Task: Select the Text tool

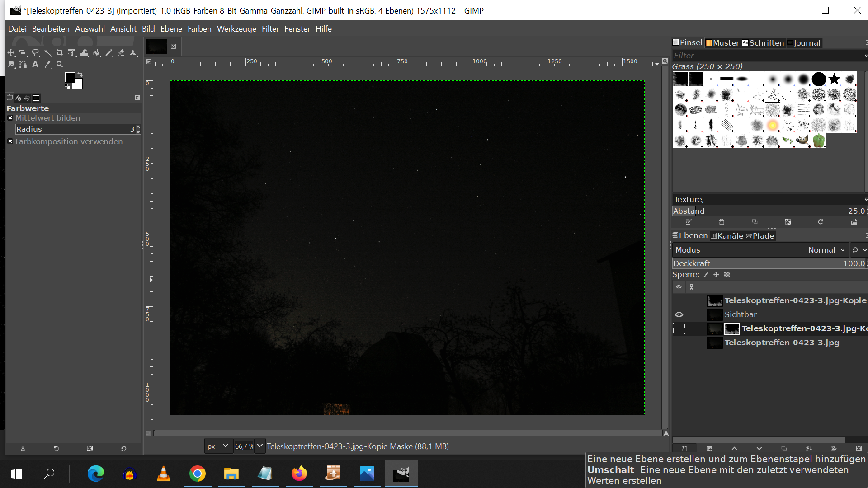Action: [x=35, y=65]
